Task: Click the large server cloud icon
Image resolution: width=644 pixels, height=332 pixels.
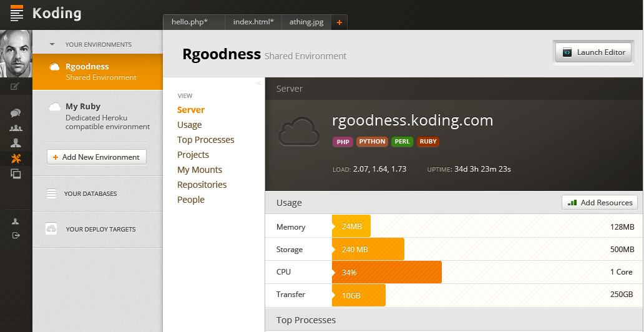Action: point(299,131)
